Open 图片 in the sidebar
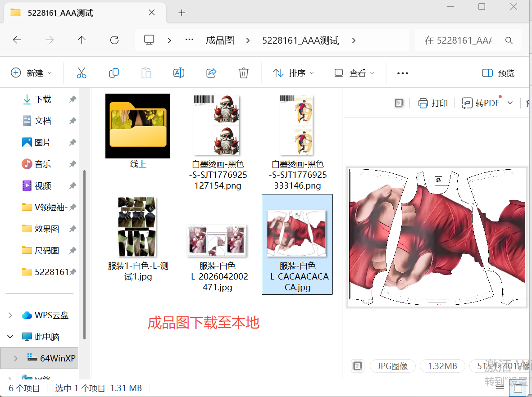This screenshot has width=532, height=397. [x=42, y=142]
